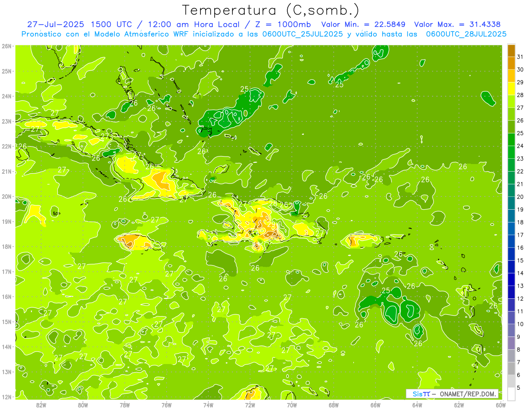Click the "23N" latitude axis label
Viewport: 532px width, 411px height.
[6, 121]
